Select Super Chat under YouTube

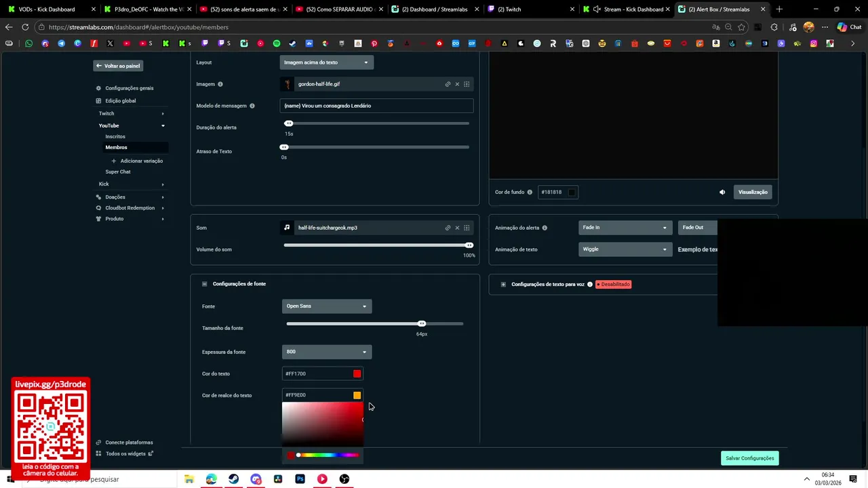tap(118, 171)
